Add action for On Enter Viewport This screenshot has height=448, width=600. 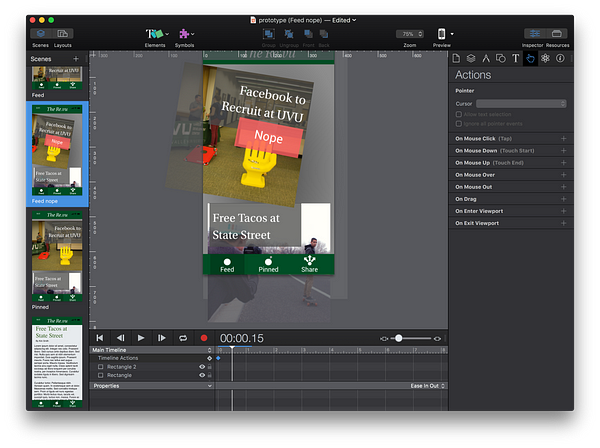point(563,211)
